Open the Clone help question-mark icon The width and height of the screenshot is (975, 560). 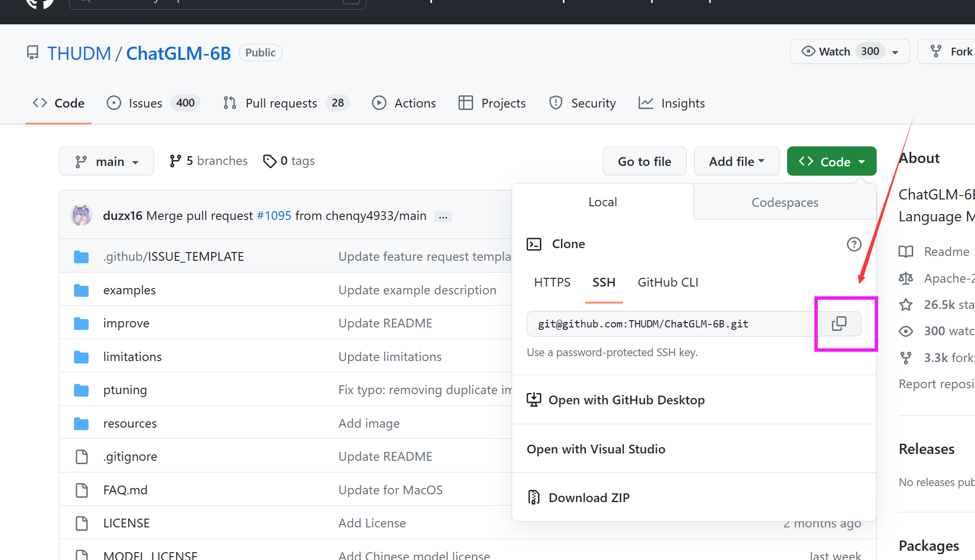pyautogui.click(x=854, y=244)
